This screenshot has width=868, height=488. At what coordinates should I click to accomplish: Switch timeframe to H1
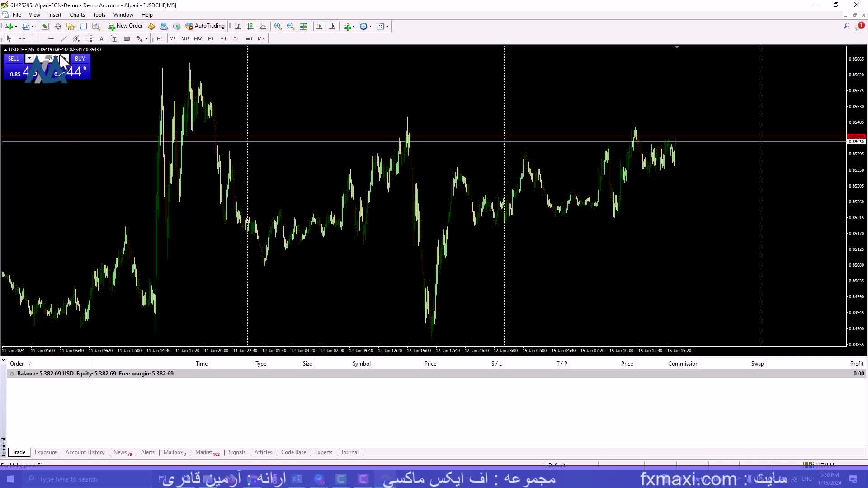point(211,39)
